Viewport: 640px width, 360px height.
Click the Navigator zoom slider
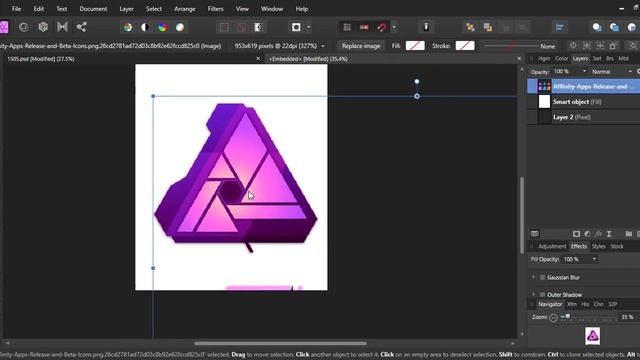pos(589,317)
